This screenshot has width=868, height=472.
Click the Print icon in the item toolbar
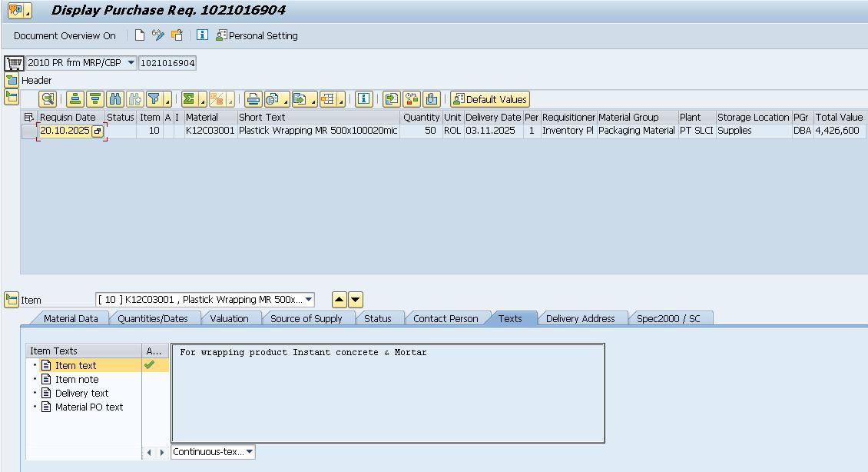(253, 99)
